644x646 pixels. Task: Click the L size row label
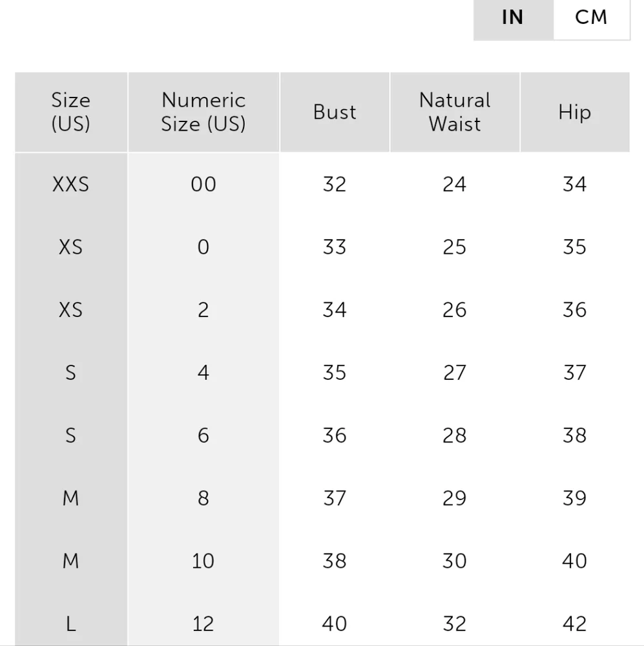71,623
